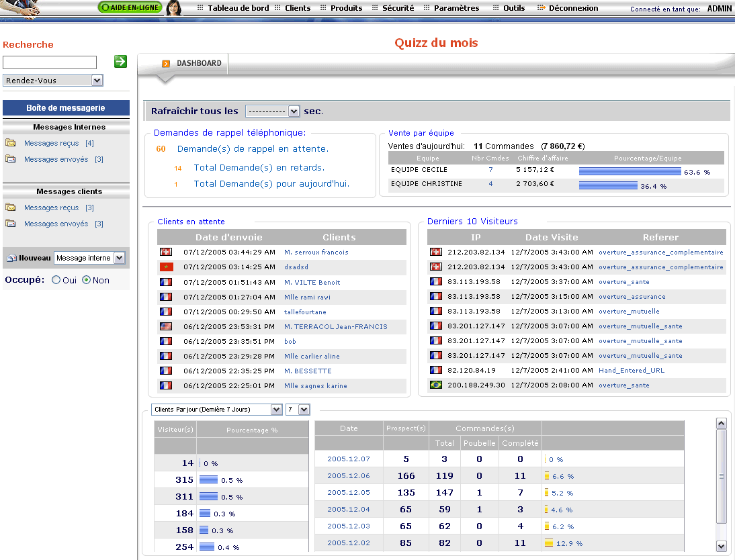Open the Rafraîchir refresh interval dropdown
Screen dimensions: 735x560
(x=272, y=111)
